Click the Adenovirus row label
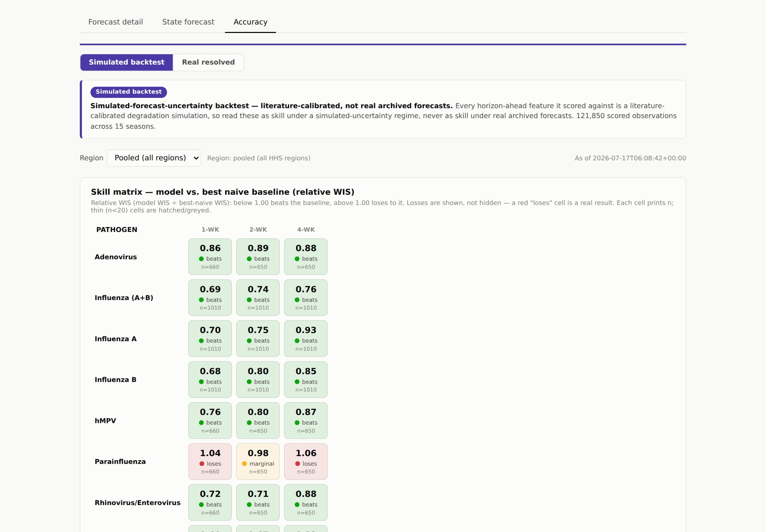The width and height of the screenshot is (766, 532). 116,257
